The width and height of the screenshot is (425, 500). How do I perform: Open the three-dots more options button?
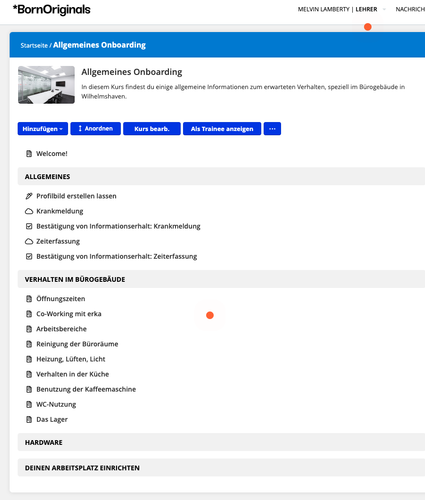pos(272,129)
